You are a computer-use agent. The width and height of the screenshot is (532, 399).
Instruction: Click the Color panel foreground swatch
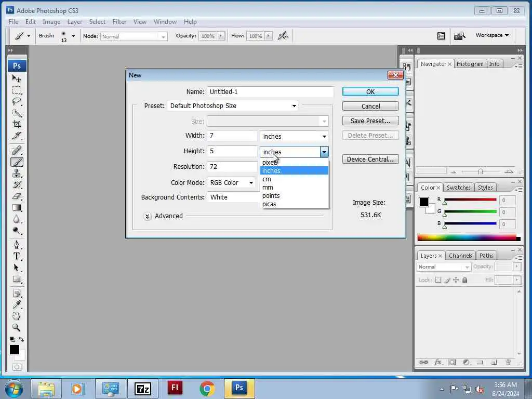(424, 202)
